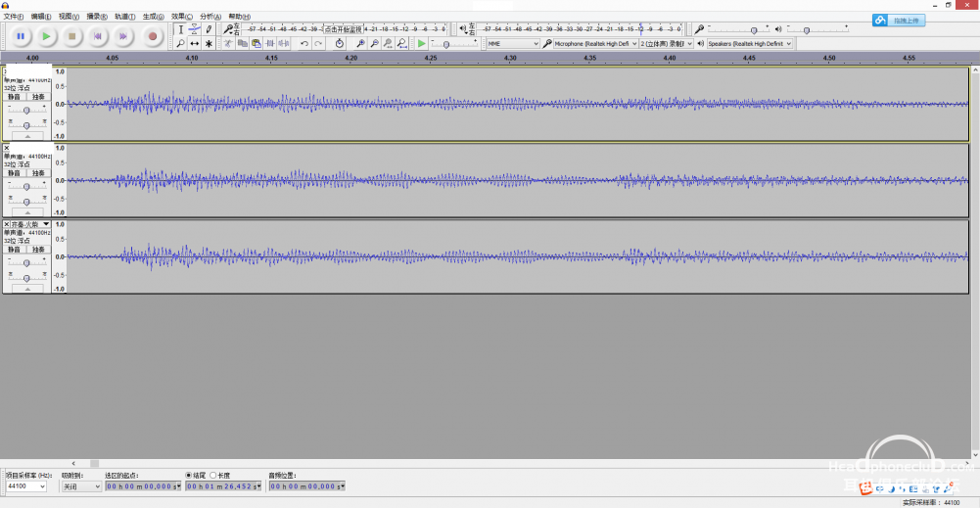Click the Fit Selection zoom icon
The width and height of the screenshot is (980, 508).
pyautogui.click(x=388, y=44)
